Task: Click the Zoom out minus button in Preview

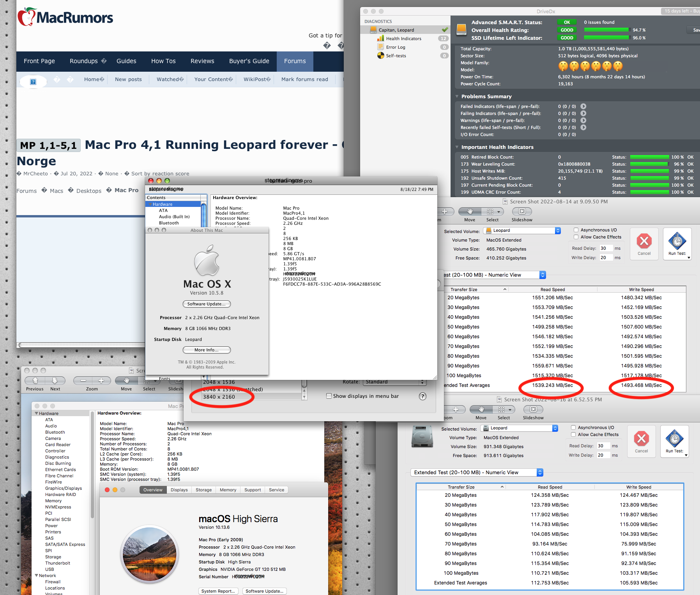Action: [x=83, y=380]
